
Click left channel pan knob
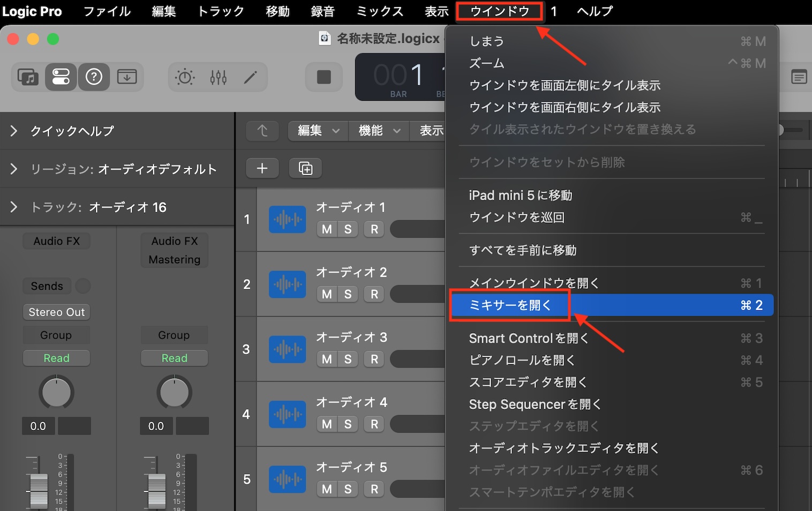[56, 392]
